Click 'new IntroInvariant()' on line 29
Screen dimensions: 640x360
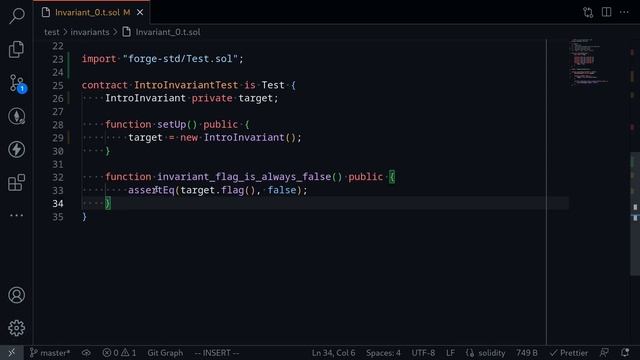(x=240, y=138)
